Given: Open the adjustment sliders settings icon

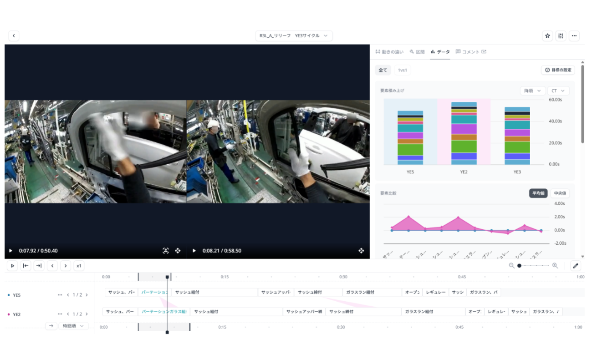Looking at the screenshot, I should coord(561,36).
